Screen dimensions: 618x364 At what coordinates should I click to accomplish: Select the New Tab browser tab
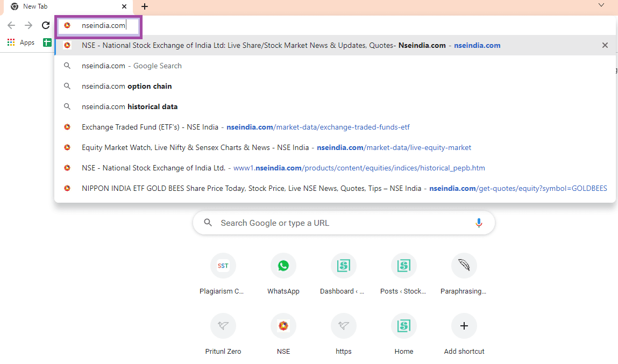click(x=69, y=6)
